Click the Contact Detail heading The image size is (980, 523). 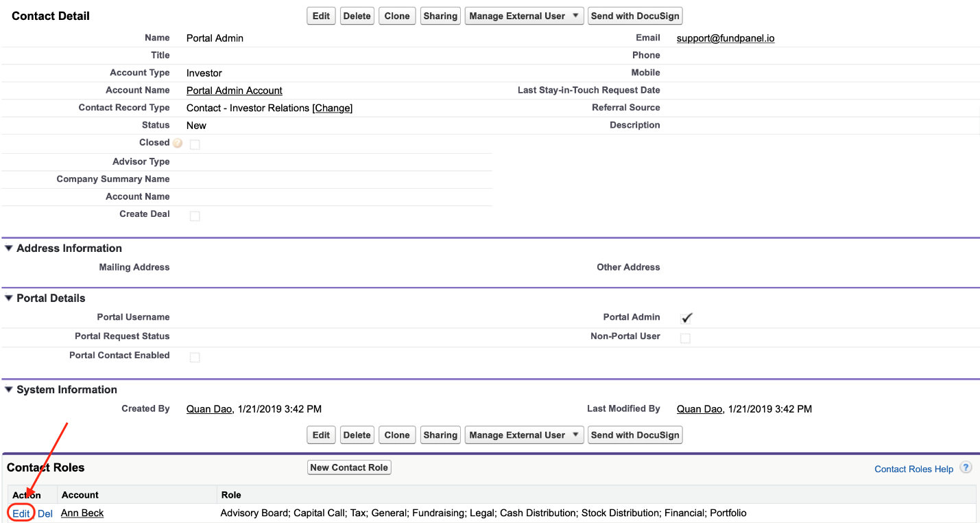click(51, 16)
